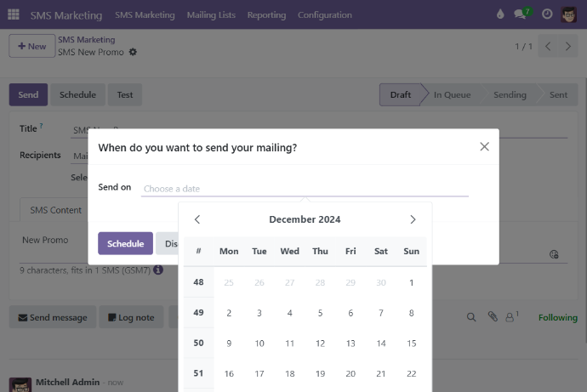The image size is (587, 392).
Task: Open Mailing Lists menu
Action: tap(211, 15)
